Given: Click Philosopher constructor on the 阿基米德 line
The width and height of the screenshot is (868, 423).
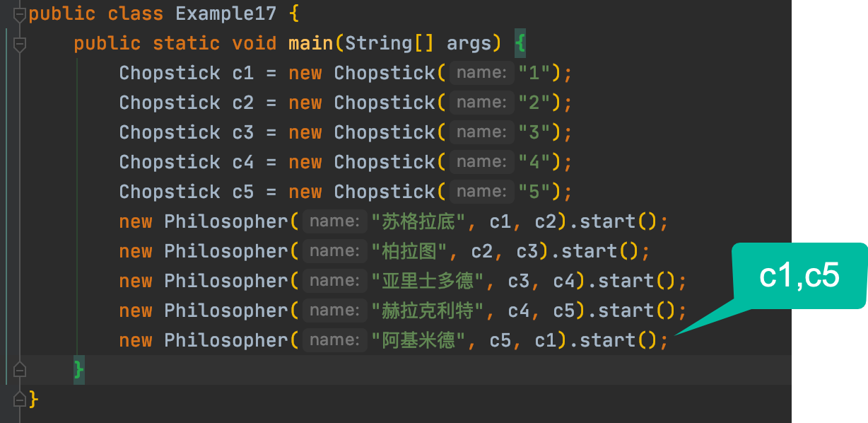Looking at the screenshot, I should [x=226, y=340].
